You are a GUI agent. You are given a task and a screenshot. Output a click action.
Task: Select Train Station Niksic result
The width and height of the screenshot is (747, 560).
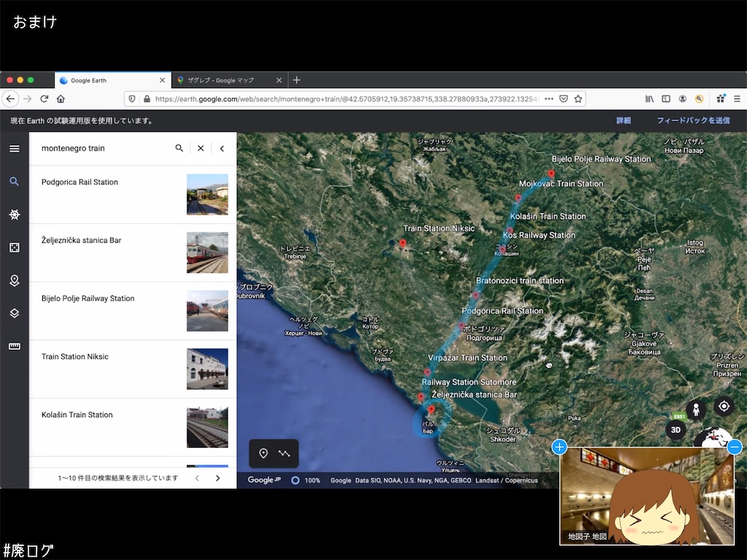[x=133, y=369]
